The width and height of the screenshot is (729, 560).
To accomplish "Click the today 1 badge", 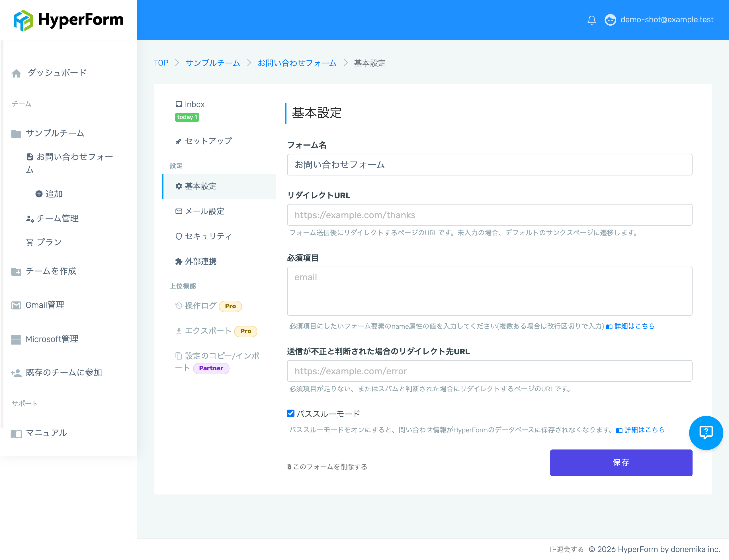I will [x=187, y=117].
